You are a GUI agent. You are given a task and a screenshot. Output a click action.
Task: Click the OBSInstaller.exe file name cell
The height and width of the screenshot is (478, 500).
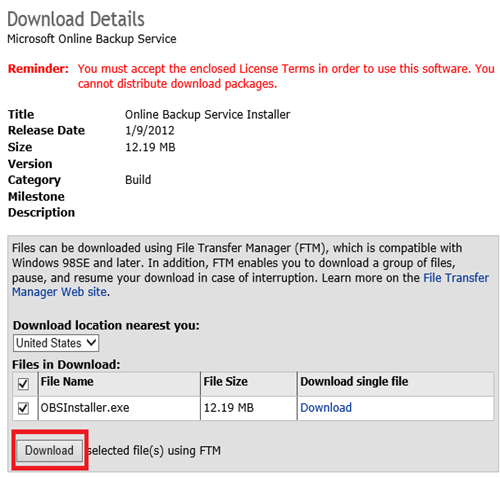point(119,408)
